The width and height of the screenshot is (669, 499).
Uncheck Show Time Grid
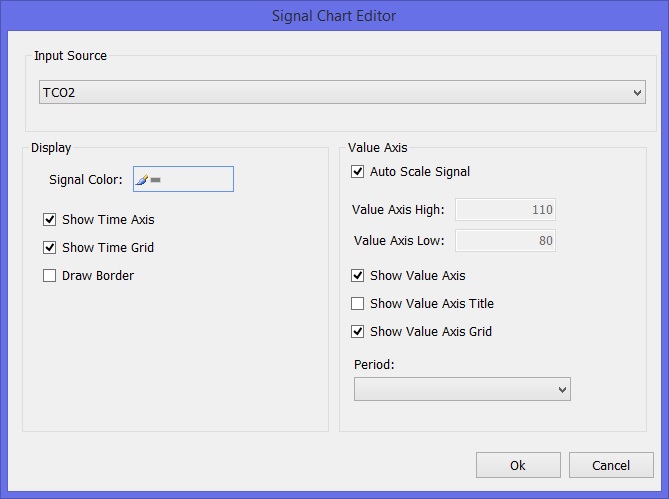(x=49, y=248)
